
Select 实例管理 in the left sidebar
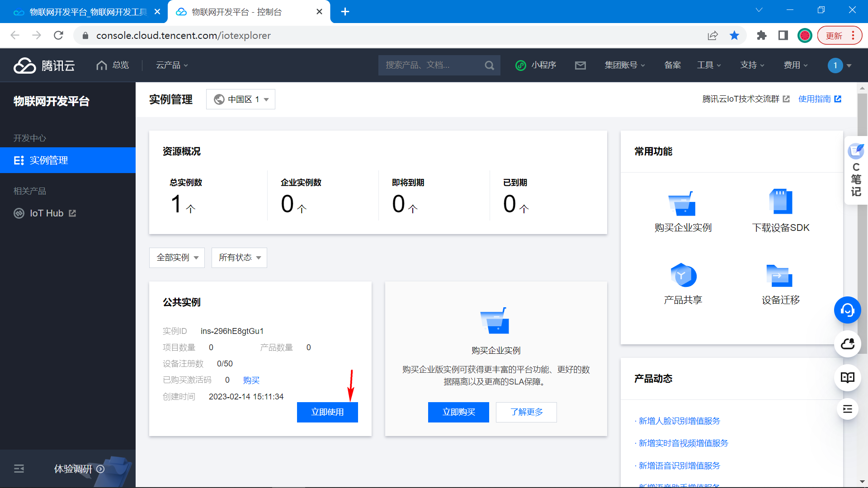pos(48,160)
